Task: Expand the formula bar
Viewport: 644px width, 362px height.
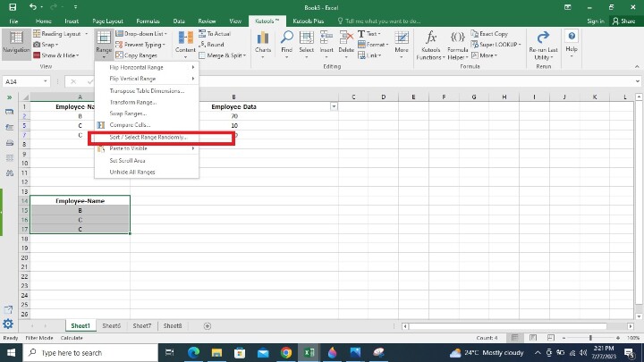Action: (x=638, y=81)
